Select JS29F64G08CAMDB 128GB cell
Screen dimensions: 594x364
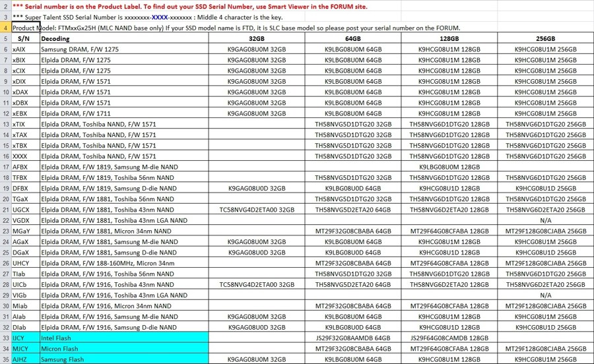click(x=449, y=338)
